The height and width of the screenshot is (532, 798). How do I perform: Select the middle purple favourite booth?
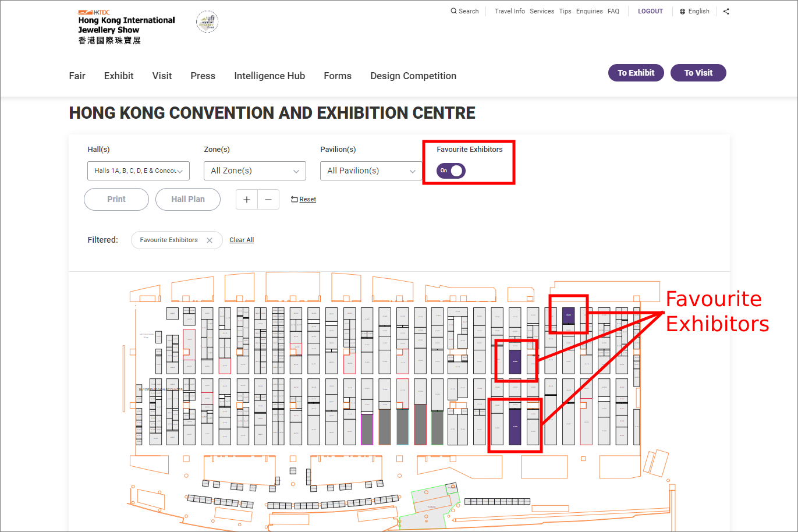(515, 362)
